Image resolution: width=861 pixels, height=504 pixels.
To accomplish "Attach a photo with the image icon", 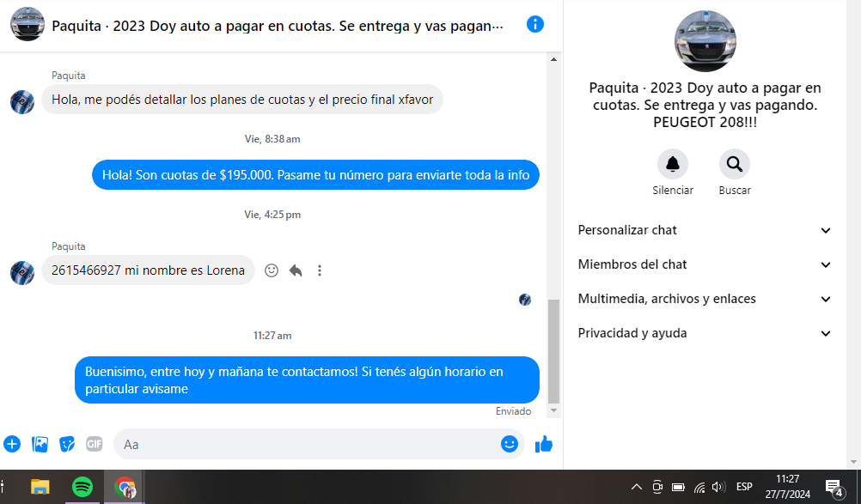I will pos(40,444).
